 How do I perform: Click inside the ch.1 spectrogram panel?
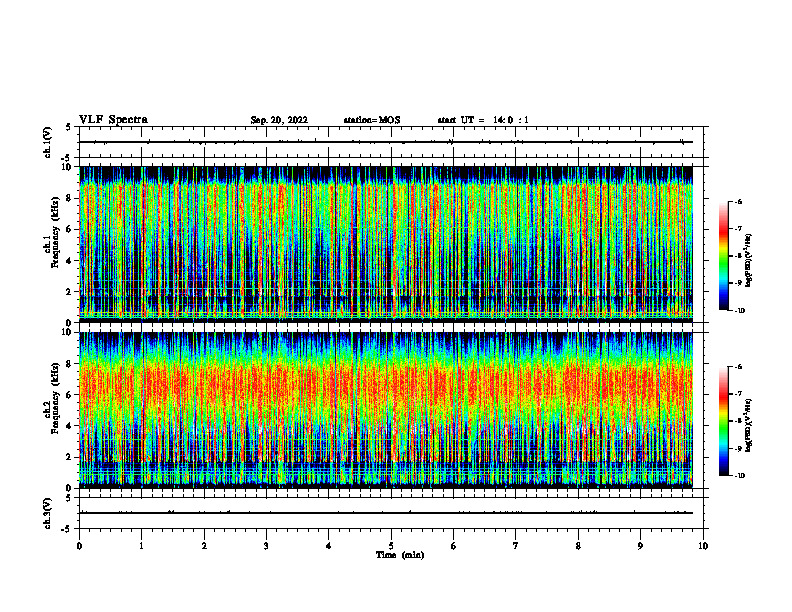point(386,244)
